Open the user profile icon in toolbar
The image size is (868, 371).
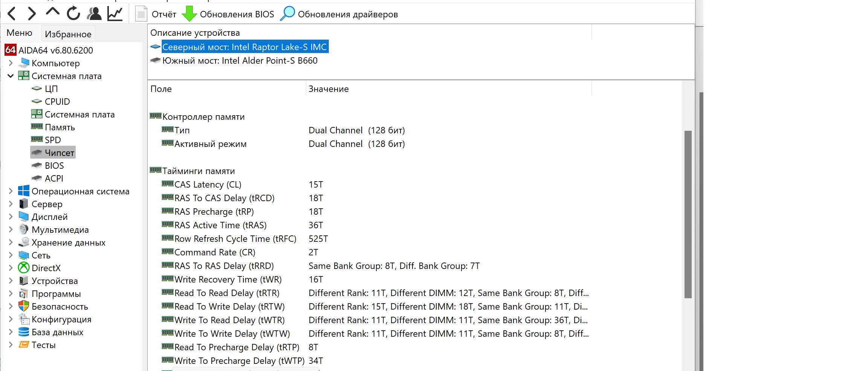(94, 14)
